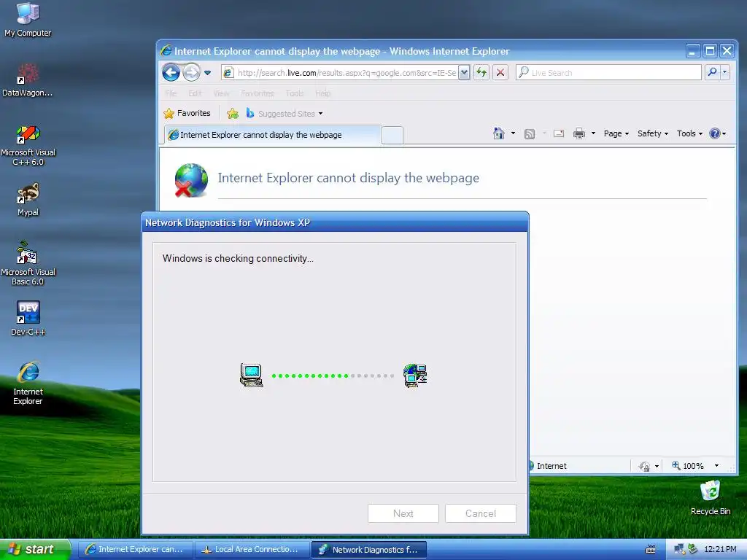Click the Home icon in command bar

pos(499,133)
